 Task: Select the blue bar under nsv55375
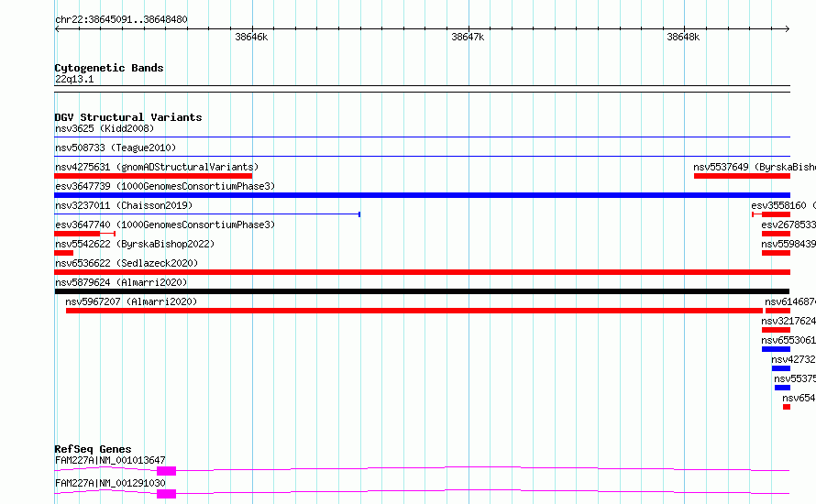(783, 388)
